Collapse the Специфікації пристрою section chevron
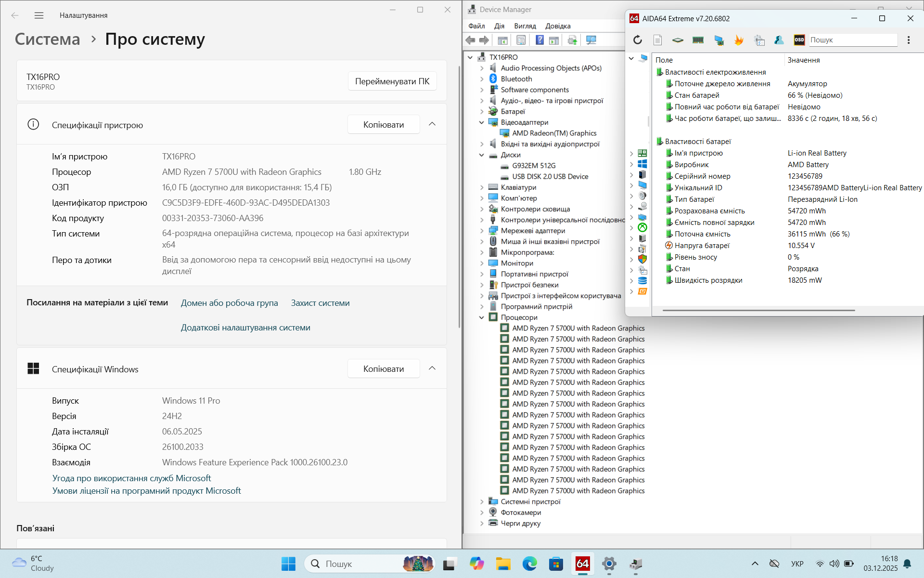924x578 pixels. pos(432,124)
